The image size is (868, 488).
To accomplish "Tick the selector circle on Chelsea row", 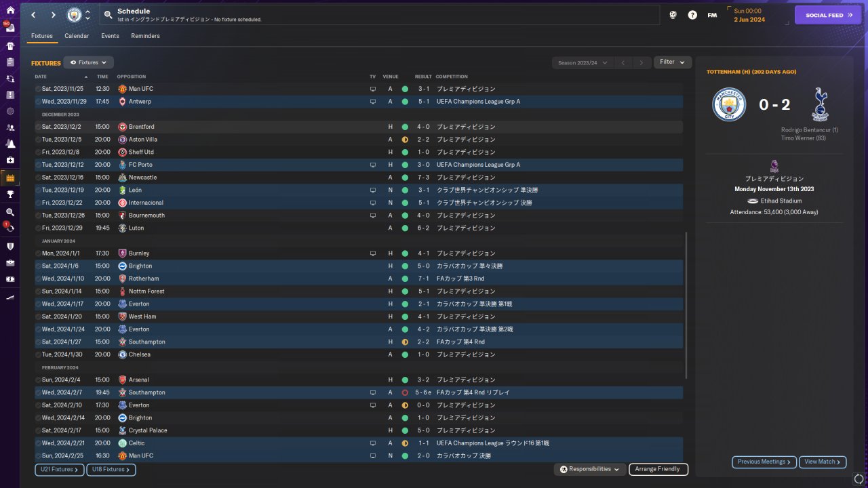I will [38, 354].
